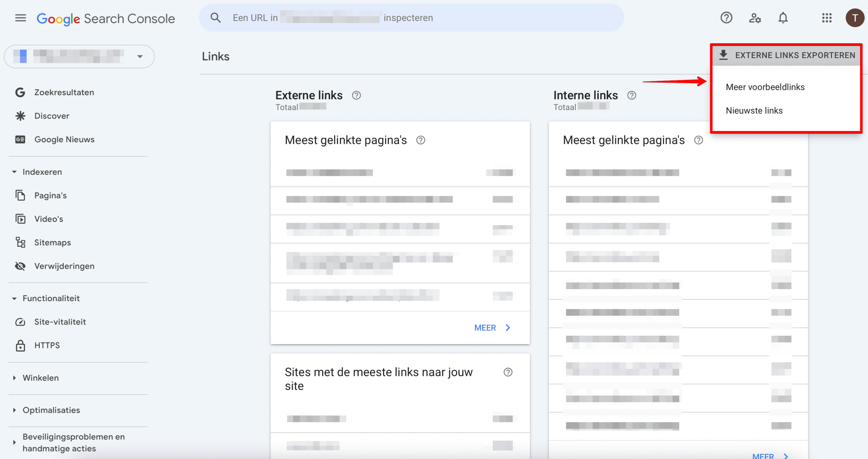
Task: Go to Verwijderingen page
Action: coord(64,266)
